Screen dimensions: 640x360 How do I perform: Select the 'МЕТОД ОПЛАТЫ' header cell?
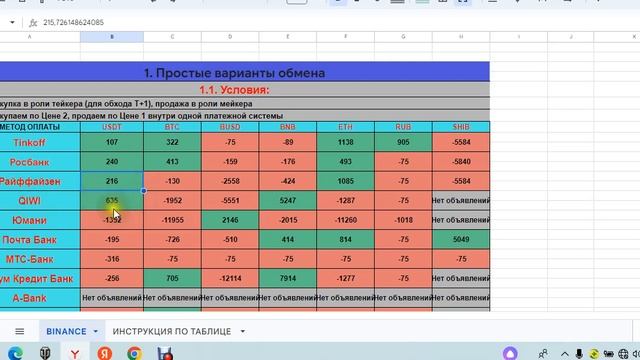point(40,127)
